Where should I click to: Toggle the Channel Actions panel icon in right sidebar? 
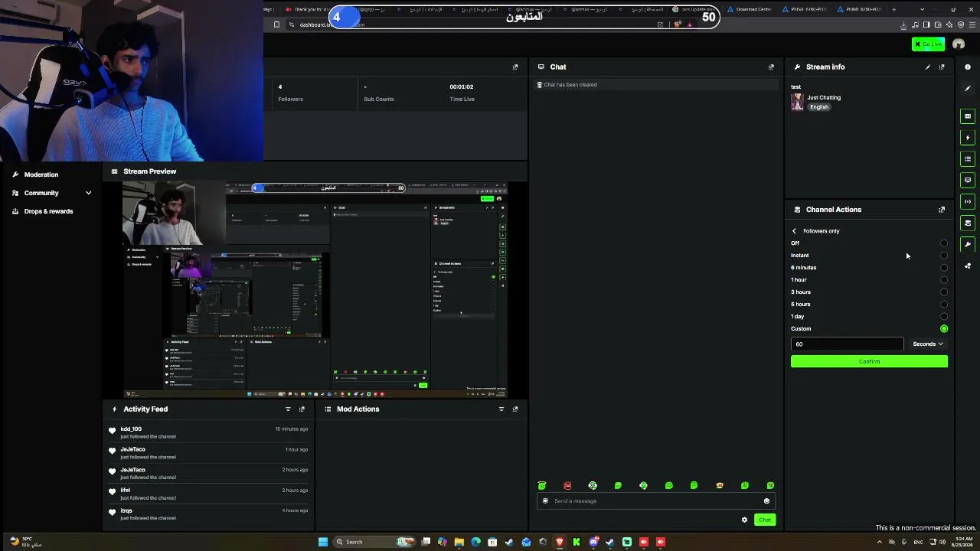(968, 223)
